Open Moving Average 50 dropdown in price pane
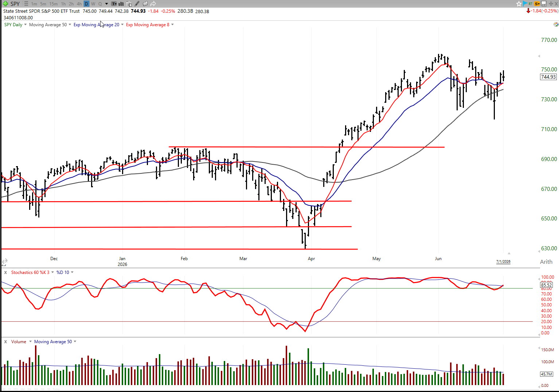Image resolution: width=559 pixels, height=392 pixels. tap(70, 25)
